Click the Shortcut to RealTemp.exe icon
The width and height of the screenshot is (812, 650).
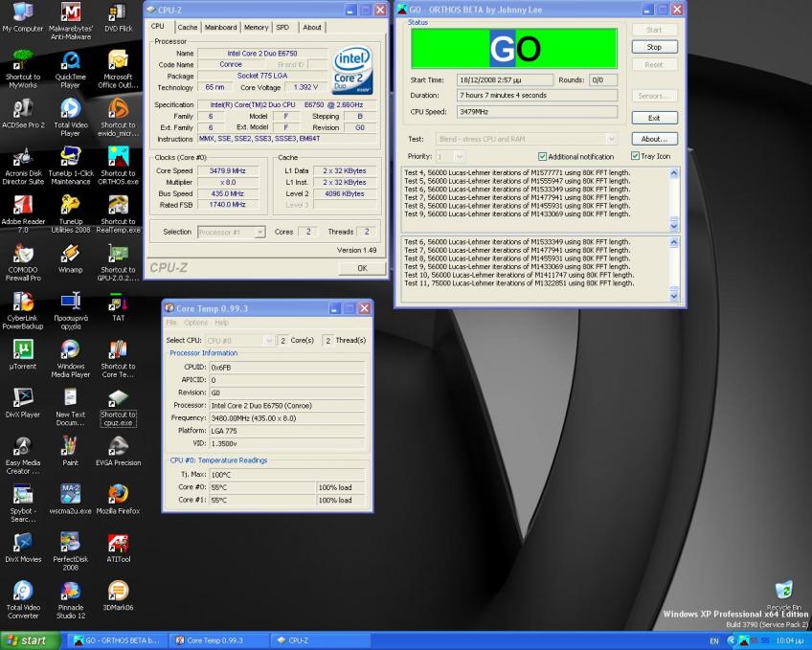(118, 214)
